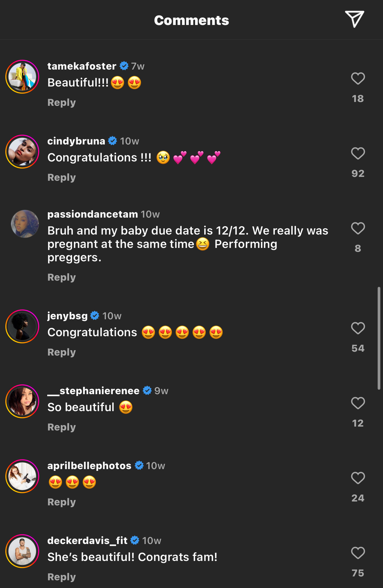View passiondancetam's profile photo
Viewport: 383px width, 588px height.
25,224
